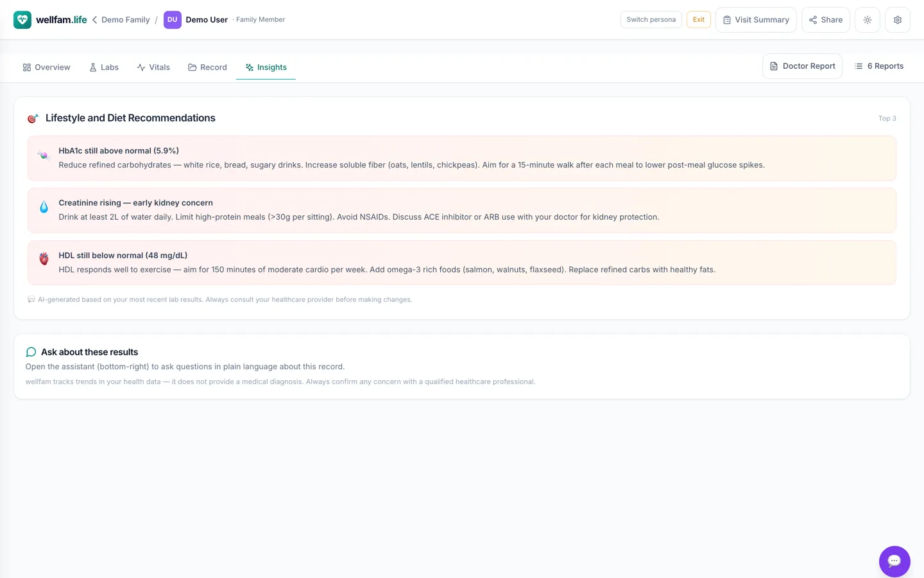This screenshot has height=578, width=924.
Task: Click the 'Open the assistant (bottom-right)' text
Action: [x=185, y=367]
